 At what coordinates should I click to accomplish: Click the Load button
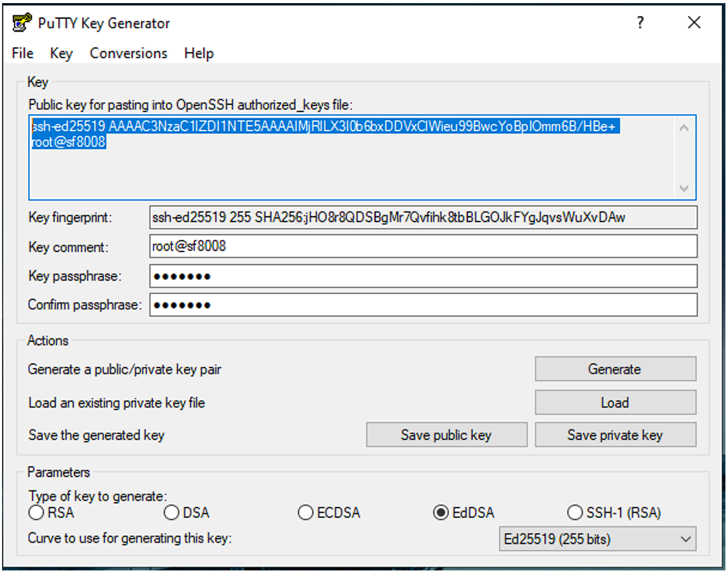tap(615, 403)
